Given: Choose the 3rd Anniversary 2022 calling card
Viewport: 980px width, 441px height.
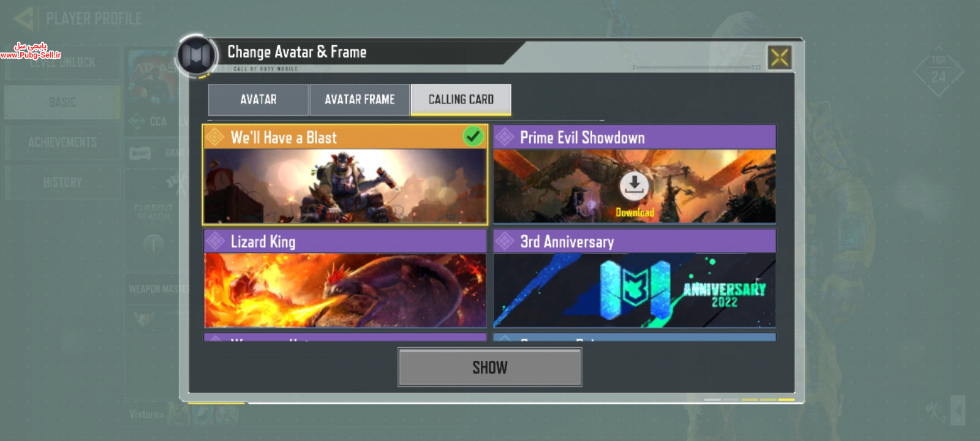Looking at the screenshot, I should [635, 290].
